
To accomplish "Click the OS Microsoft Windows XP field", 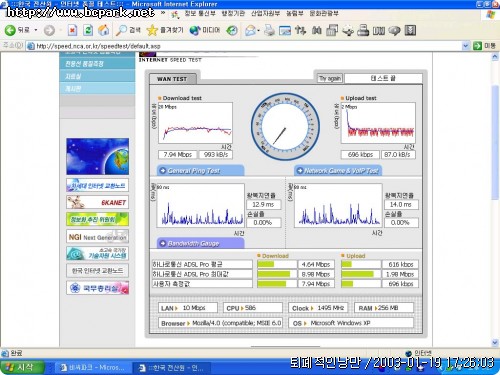I will point(351,323).
